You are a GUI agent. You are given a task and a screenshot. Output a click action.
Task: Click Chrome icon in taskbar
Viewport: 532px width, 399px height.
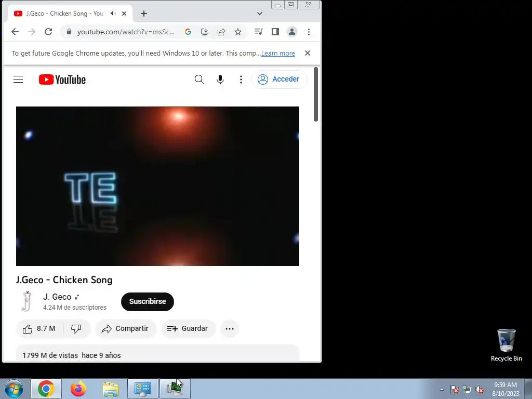pos(46,389)
